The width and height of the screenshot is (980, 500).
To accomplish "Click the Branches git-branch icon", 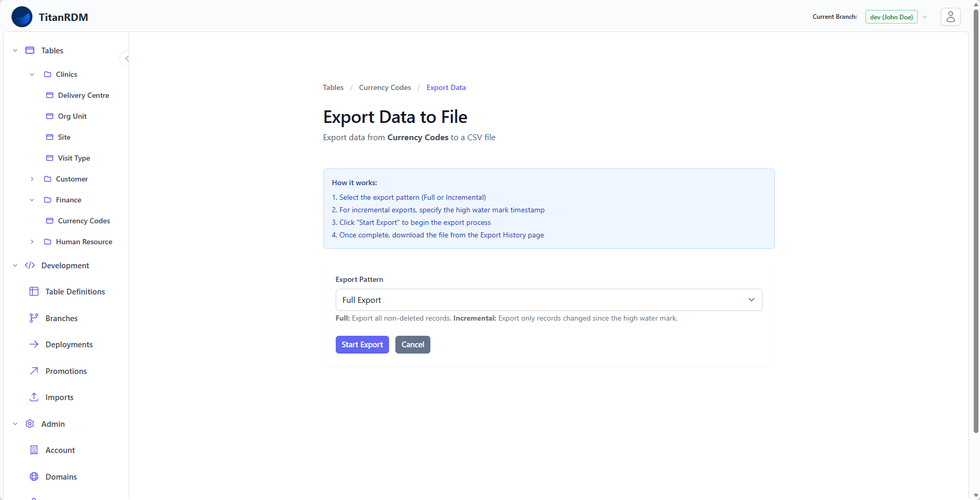I will (34, 318).
